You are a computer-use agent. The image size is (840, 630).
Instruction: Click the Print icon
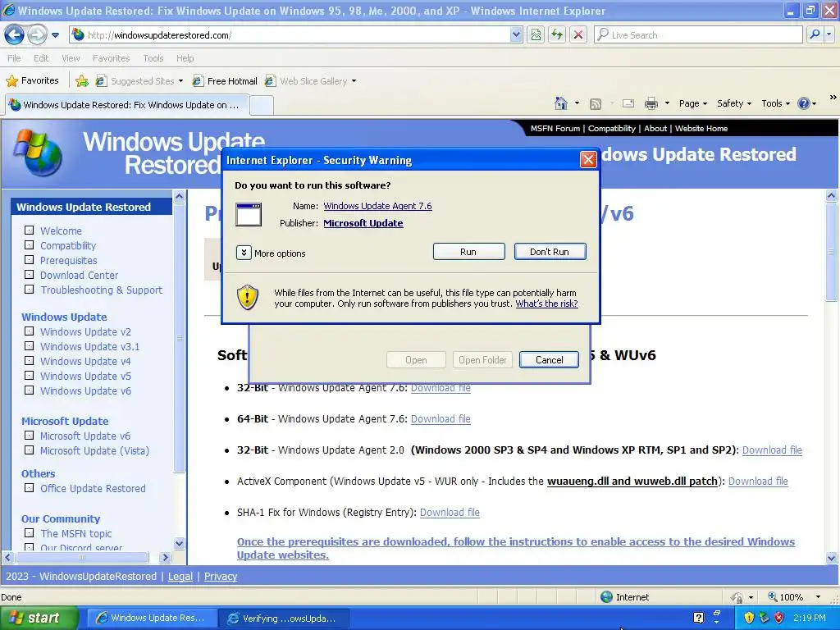click(x=651, y=103)
